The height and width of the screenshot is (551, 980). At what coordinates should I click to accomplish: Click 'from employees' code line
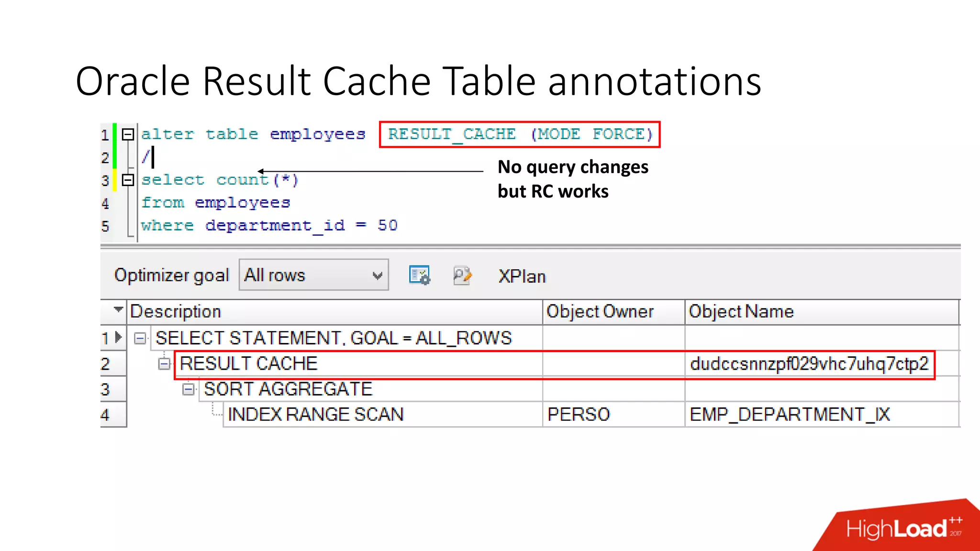(x=216, y=203)
